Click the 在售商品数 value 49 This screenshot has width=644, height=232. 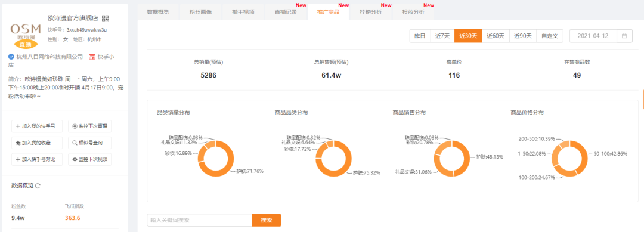(577, 76)
